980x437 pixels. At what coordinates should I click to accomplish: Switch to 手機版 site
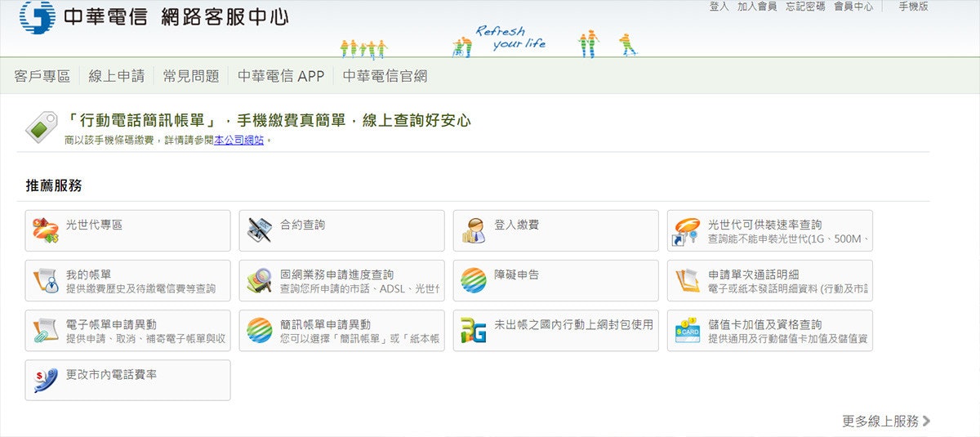click(x=913, y=7)
